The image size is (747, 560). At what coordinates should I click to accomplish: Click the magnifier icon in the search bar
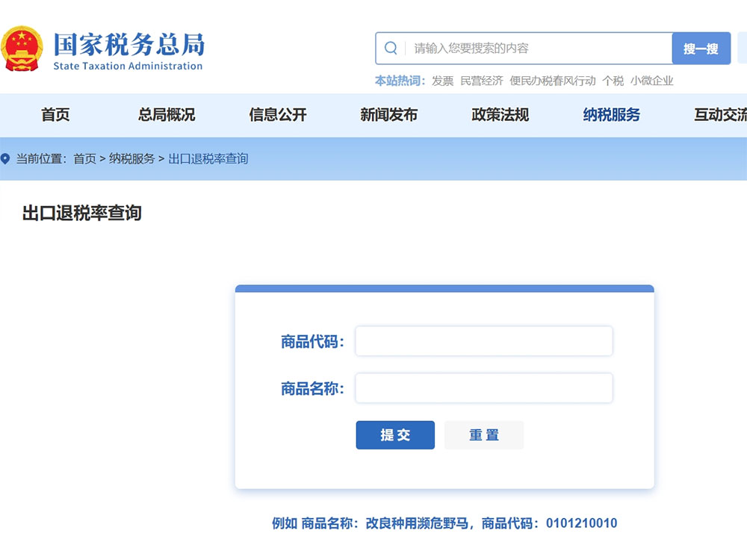[x=391, y=47]
